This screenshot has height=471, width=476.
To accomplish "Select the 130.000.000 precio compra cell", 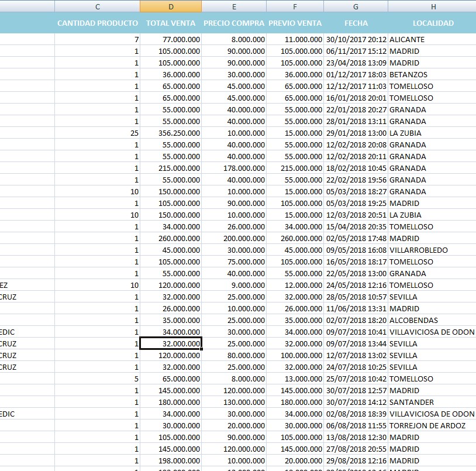I will point(234,403).
